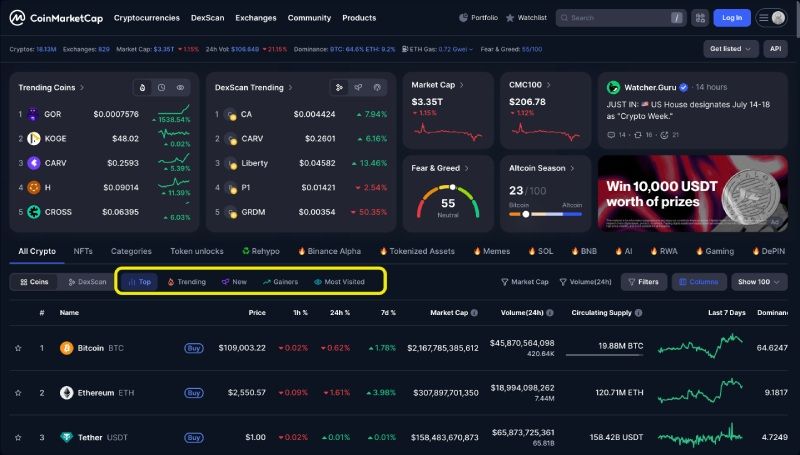The height and width of the screenshot is (455, 800).
Task: Add Ethereum to watchlist with star
Action: [18, 393]
